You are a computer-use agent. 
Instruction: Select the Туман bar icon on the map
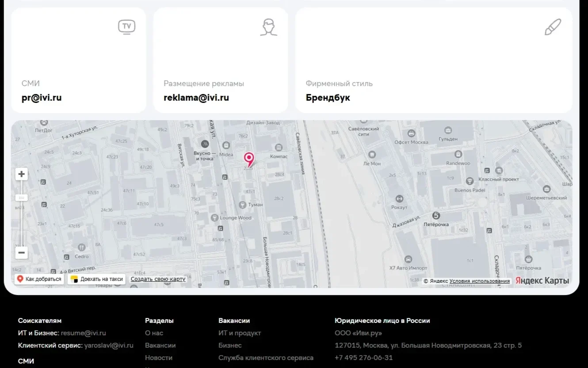[242, 205]
